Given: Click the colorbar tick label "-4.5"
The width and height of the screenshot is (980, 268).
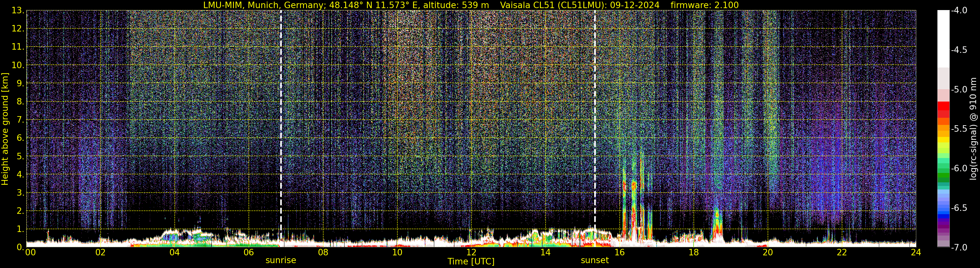Looking at the screenshot, I should pos(959,50).
